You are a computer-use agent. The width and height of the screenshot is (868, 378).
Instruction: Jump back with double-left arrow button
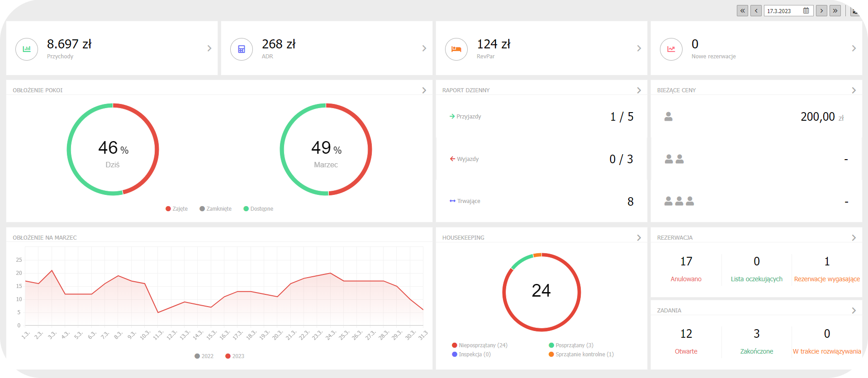(742, 10)
